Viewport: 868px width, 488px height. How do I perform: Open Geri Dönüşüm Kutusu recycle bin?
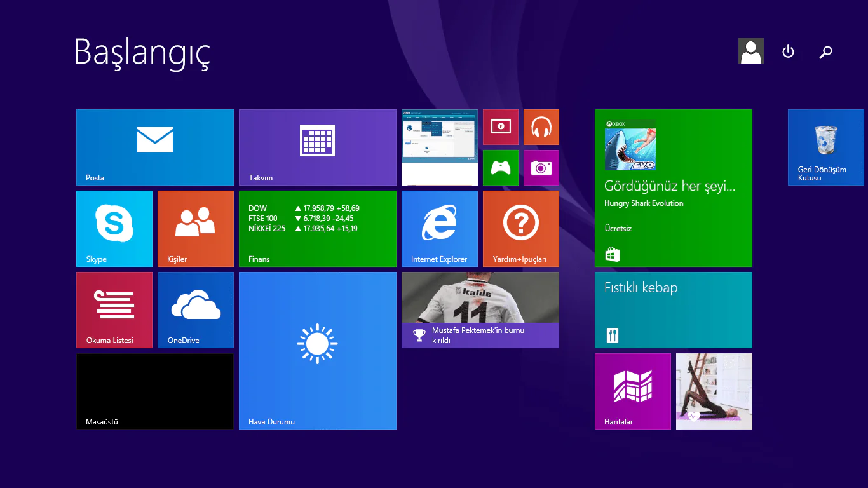(x=825, y=147)
